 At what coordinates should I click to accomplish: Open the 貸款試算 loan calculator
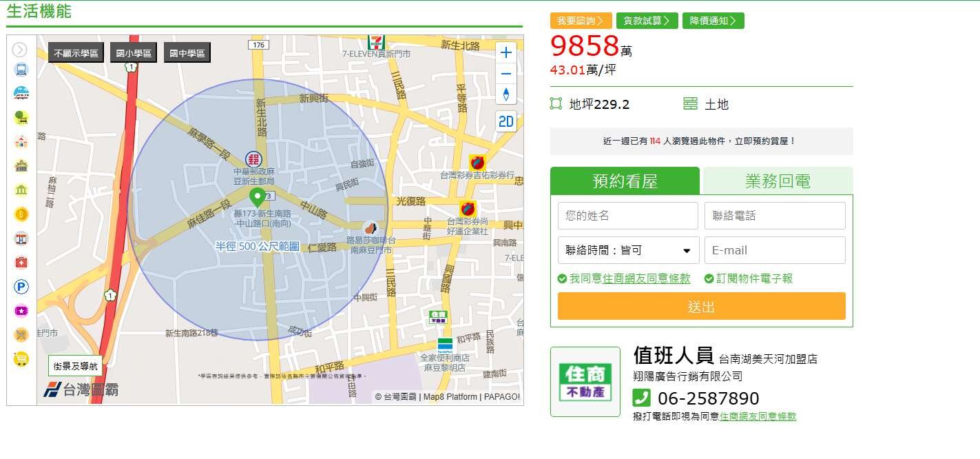[x=647, y=21]
